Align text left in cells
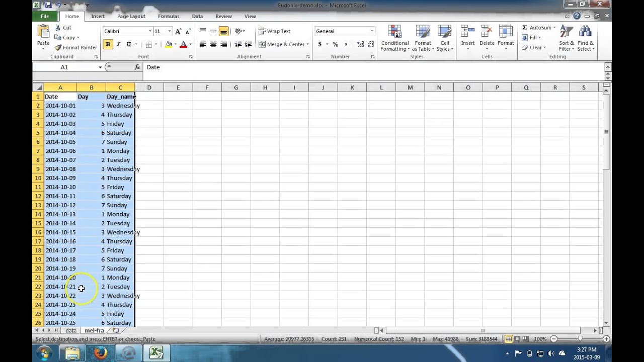The image size is (644, 362). (x=203, y=44)
